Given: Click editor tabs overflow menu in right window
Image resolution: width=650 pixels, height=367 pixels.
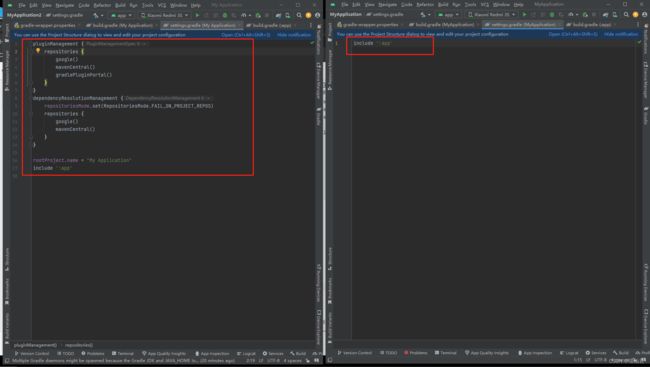Looking at the screenshot, I should pyautogui.click(x=638, y=24).
